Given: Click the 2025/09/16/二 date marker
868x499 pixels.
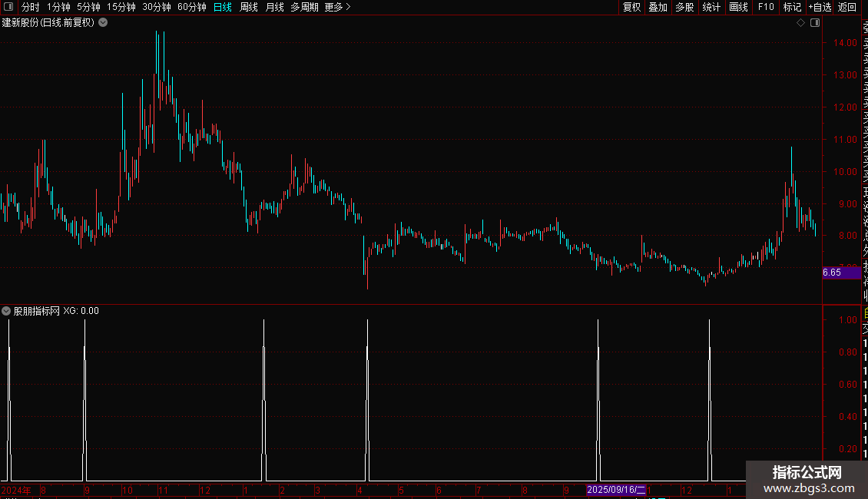Looking at the screenshot, I should pyautogui.click(x=616, y=490).
